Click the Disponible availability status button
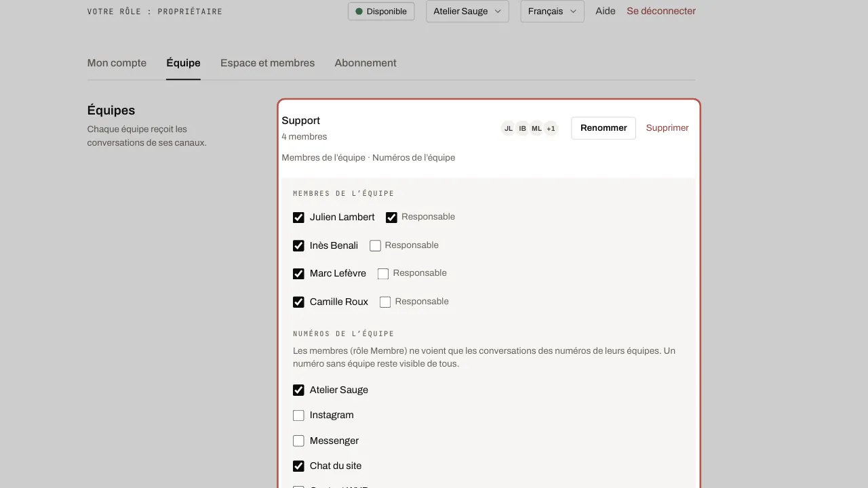Viewport: 868px width, 488px height. pos(381,12)
